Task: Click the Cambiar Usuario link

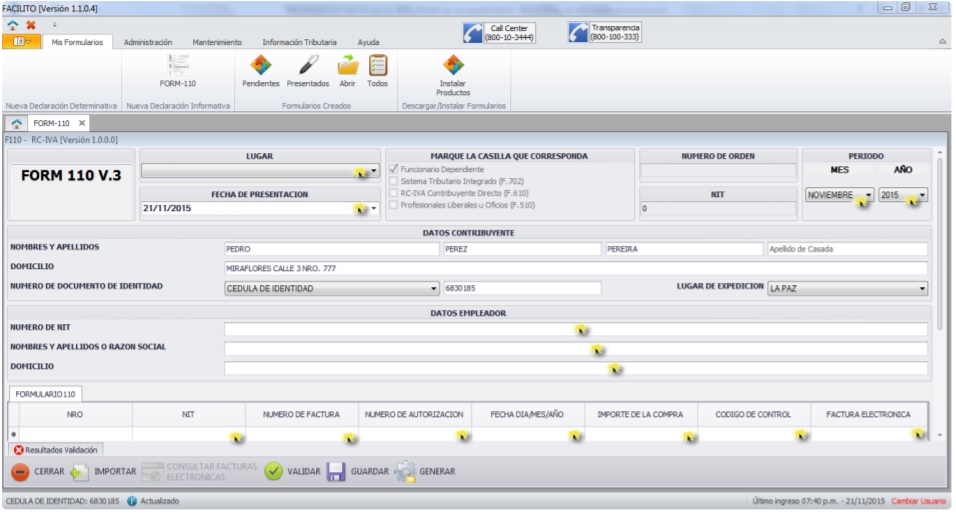Action: coord(919,501)
